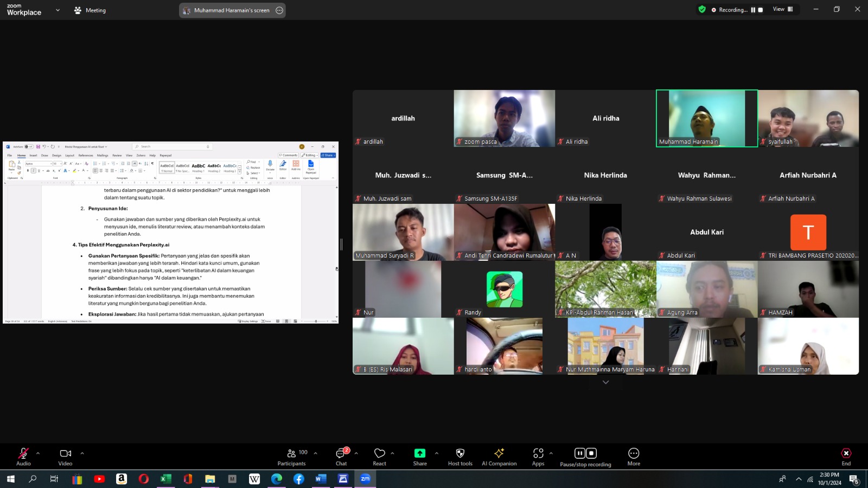Viewport: 868px width, 488px height.
Task: Pause or stop the recording in toolbar
Action: click(x=585, y=457)
